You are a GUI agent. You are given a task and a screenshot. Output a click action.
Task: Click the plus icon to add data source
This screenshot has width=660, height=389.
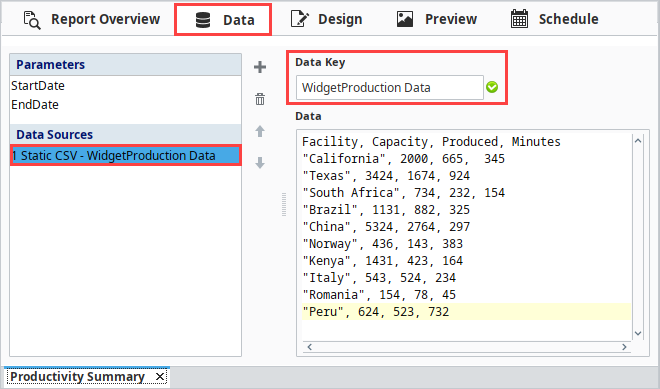tap(260, 67)
